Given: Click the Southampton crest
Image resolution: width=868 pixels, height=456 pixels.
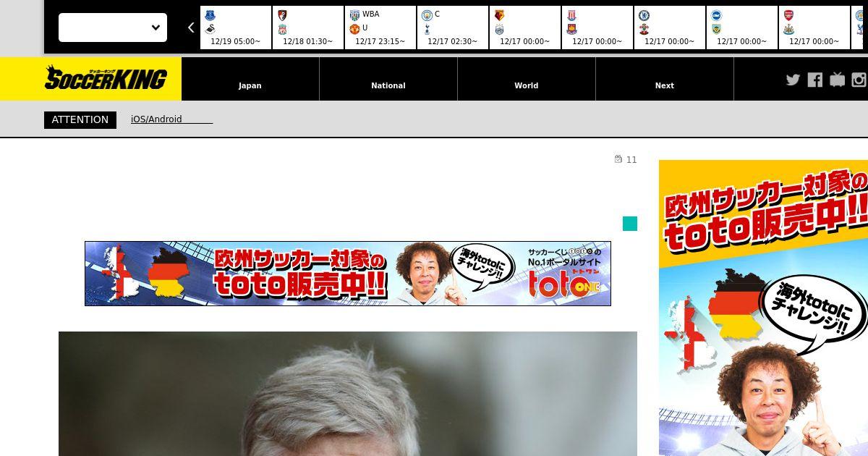Looking at the screenshot, I should tap(644, 29).
